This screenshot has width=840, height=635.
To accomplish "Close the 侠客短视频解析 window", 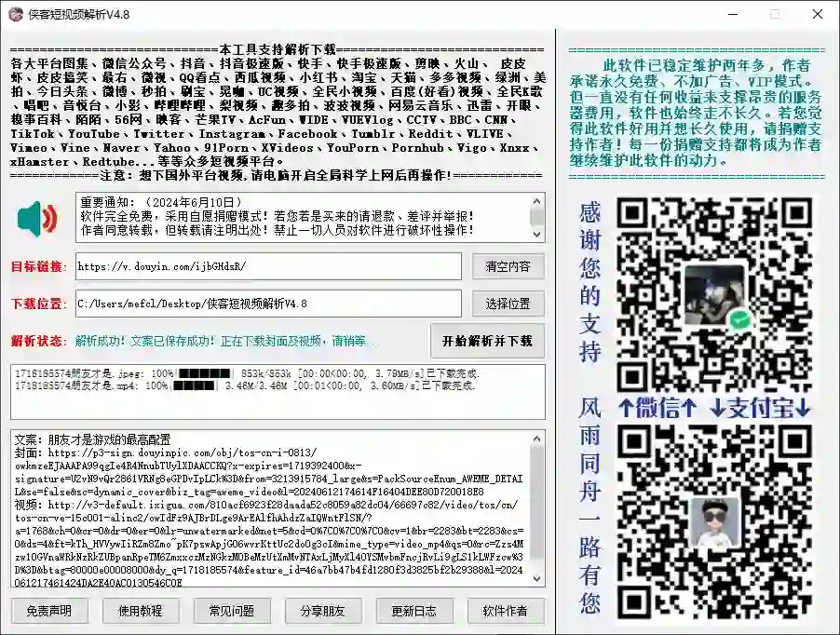I will click(x=818, y=15).
